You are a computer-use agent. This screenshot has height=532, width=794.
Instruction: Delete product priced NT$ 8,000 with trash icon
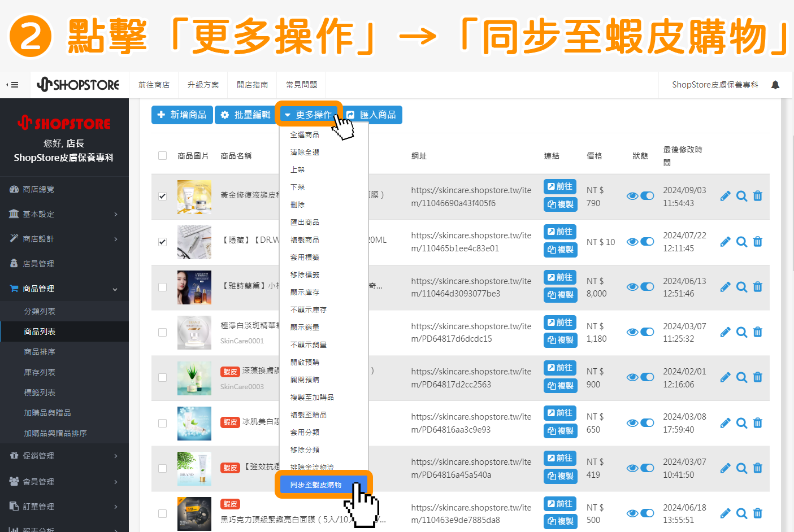(758, 287)
